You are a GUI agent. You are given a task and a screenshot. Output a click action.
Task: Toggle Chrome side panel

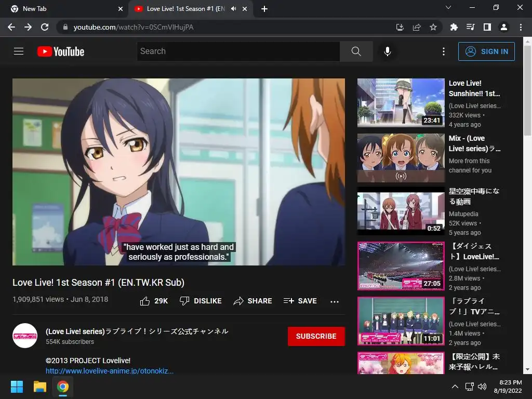[x=487, y=27]
